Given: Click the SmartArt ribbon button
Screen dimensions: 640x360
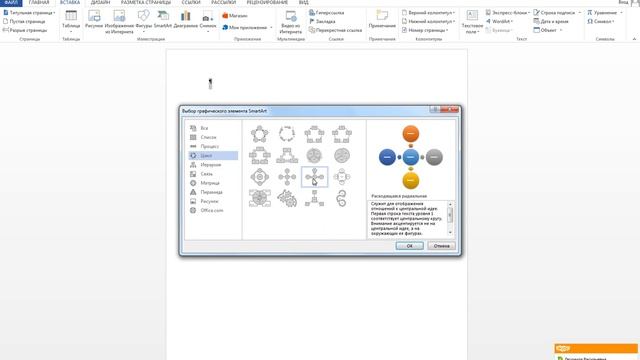Looking at the screenshot, I should pyautogui.click(x=163, y=19).
